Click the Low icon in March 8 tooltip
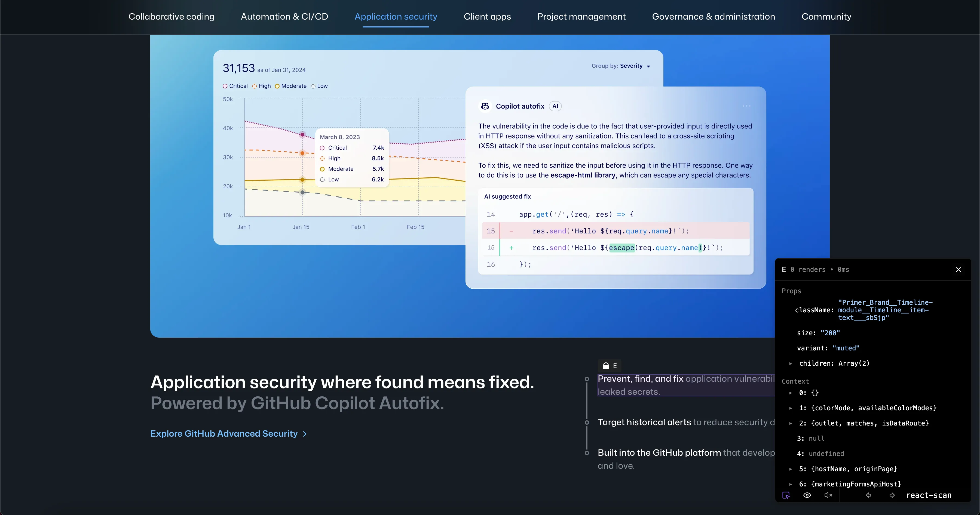Screen dimensions: 980x515 [x=322, y=179]
